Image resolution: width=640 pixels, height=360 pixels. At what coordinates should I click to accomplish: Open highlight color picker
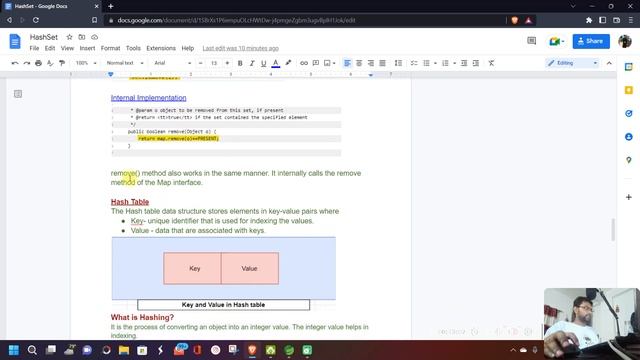[x=288, y=63]
